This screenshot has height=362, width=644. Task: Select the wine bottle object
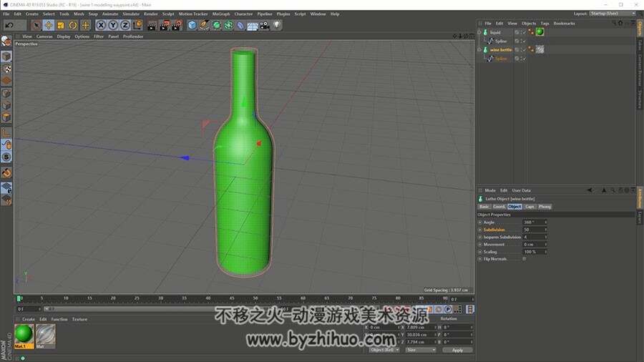501,49
